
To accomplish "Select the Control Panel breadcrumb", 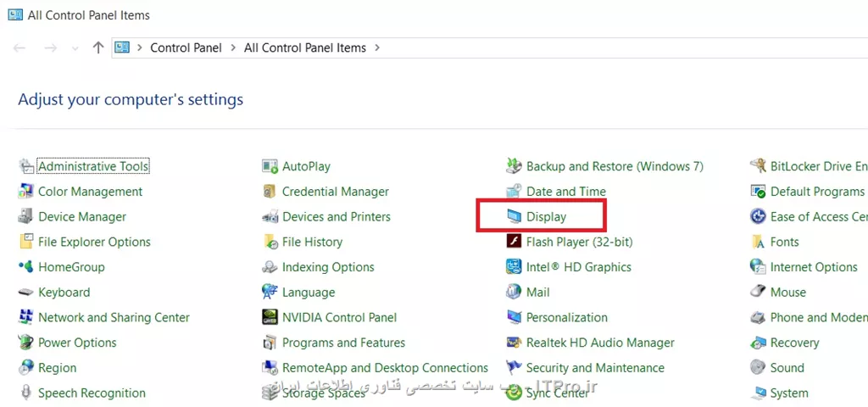I will pyautogui.click(x=186, y=48).
